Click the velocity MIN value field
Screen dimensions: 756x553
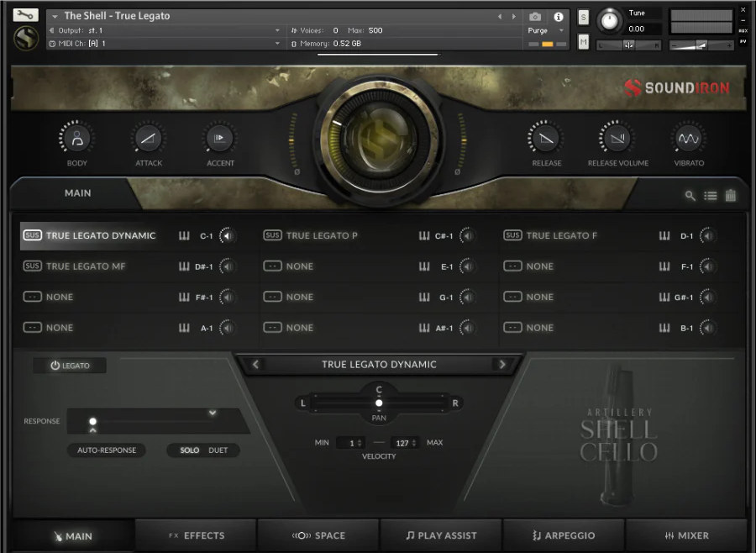point(349,442)
